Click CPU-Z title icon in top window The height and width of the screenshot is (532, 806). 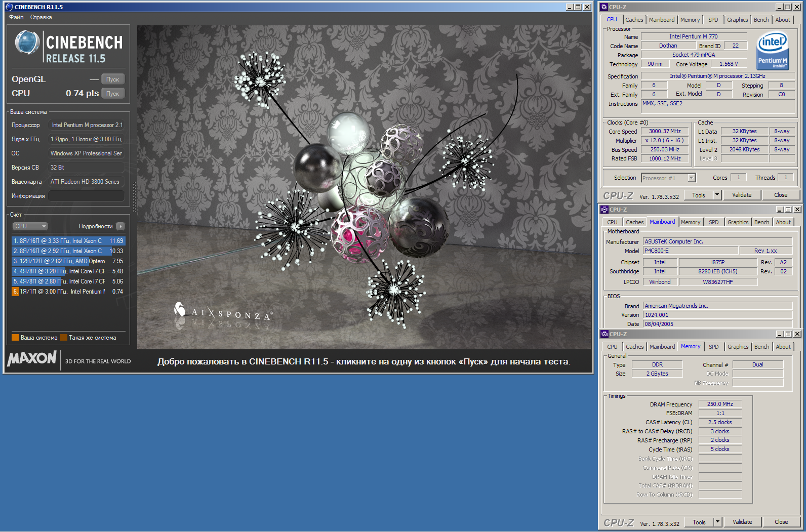[x=603, y=7]
